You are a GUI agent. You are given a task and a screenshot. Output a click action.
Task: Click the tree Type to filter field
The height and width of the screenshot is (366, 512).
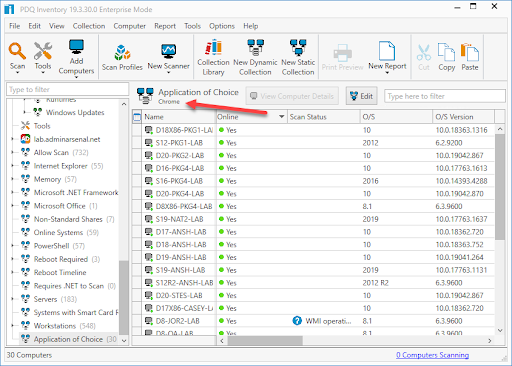[67, 89]
